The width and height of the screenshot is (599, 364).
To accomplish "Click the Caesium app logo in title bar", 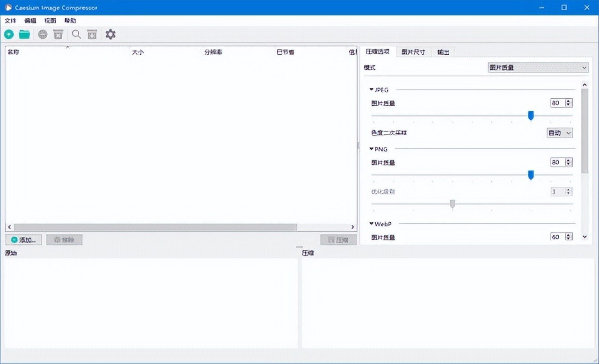I will (x=8, y=7).
